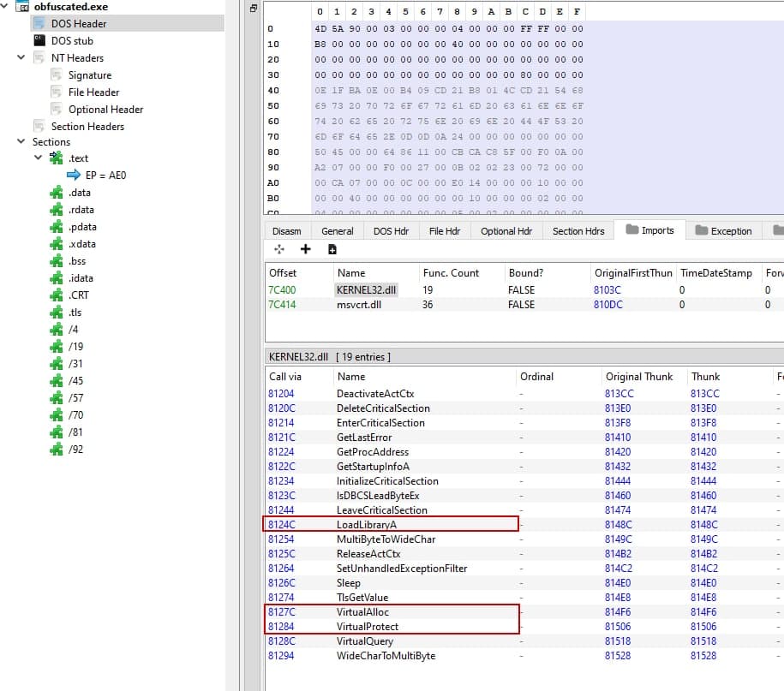784x691 pixels.
Task: Select the entry point arrow EP = AE0
Action: click(75, 176)
